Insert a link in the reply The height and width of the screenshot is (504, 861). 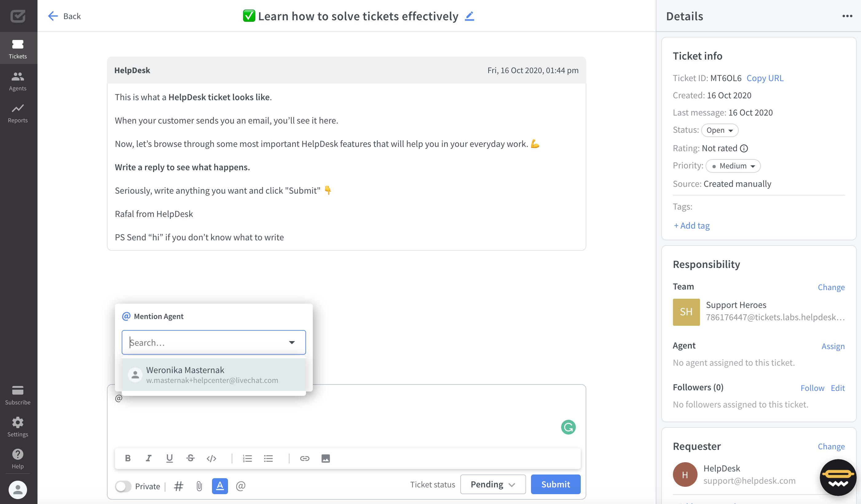tap(305, 458)
